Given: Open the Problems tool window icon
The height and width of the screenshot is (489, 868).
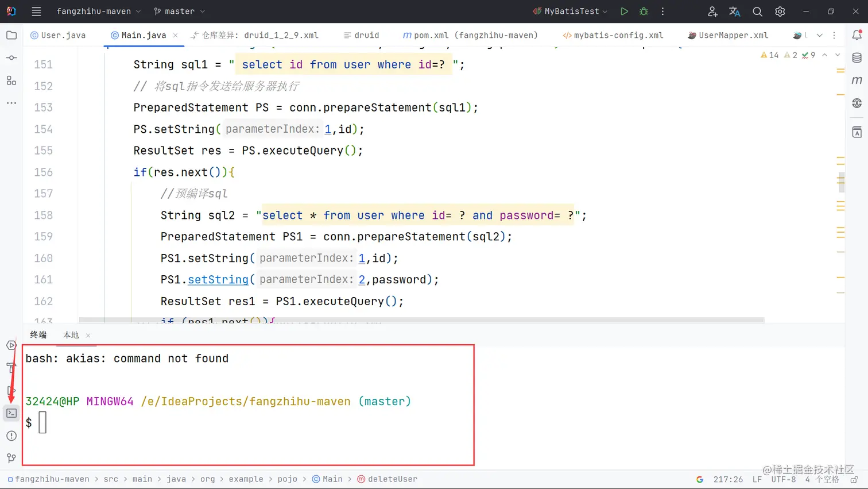Looking at the screenshot, I should (11, 436).
